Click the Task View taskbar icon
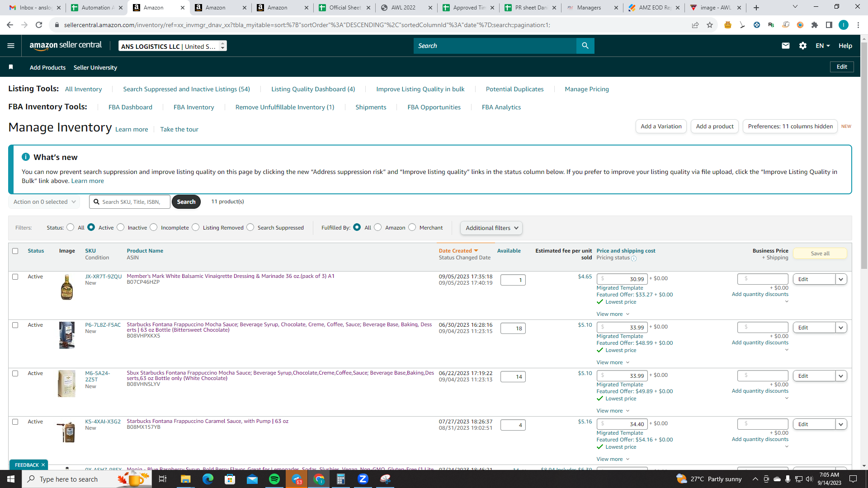The width and height of the screenshot is (868, 488). [x=163, y=479]
